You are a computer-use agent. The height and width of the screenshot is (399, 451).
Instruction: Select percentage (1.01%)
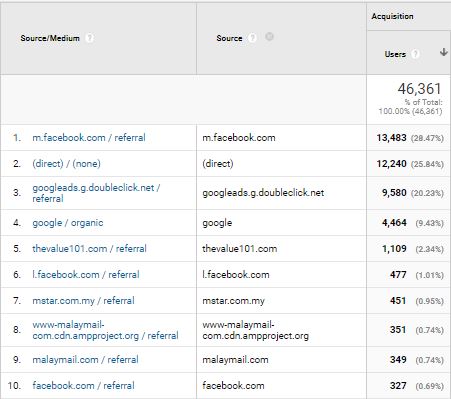point(430,275)
